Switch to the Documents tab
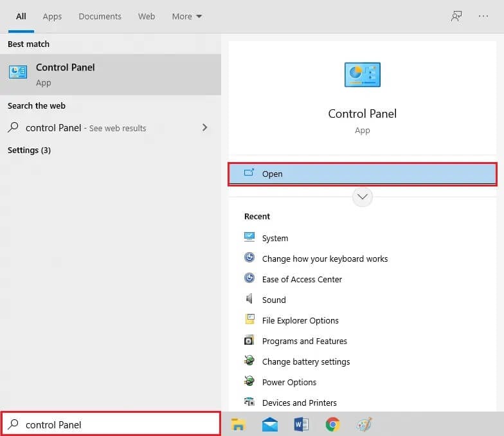Viewport: 504px width, 436px height. click(x=100, y=17)
